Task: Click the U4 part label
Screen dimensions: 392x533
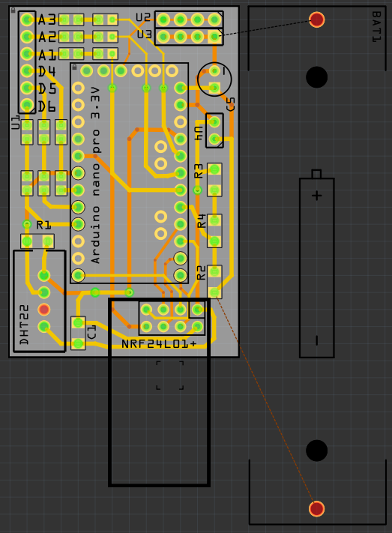Action: click(198, 133)
